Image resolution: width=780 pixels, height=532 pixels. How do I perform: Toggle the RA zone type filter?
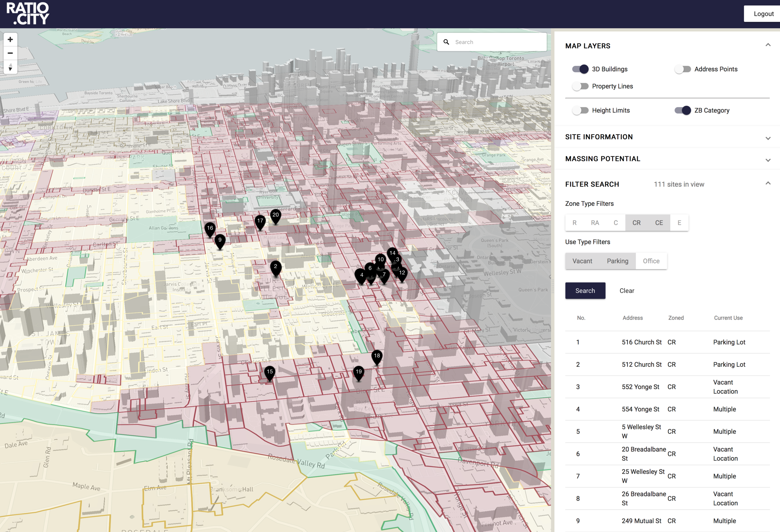click(595, 223)
